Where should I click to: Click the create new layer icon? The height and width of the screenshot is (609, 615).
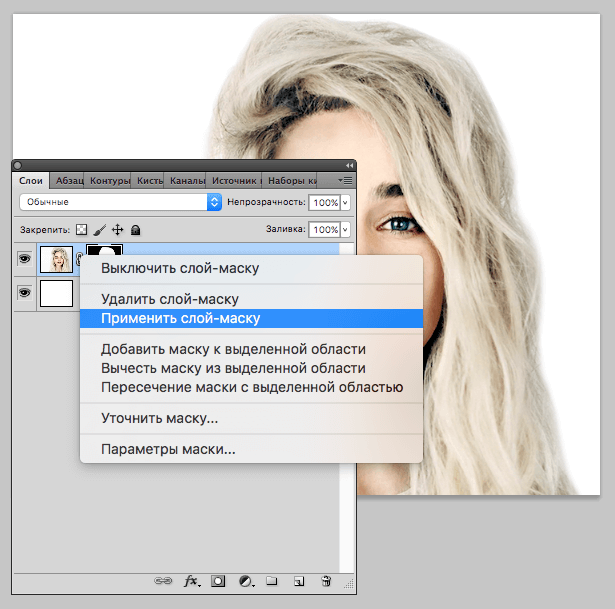(x=299, y=581)
